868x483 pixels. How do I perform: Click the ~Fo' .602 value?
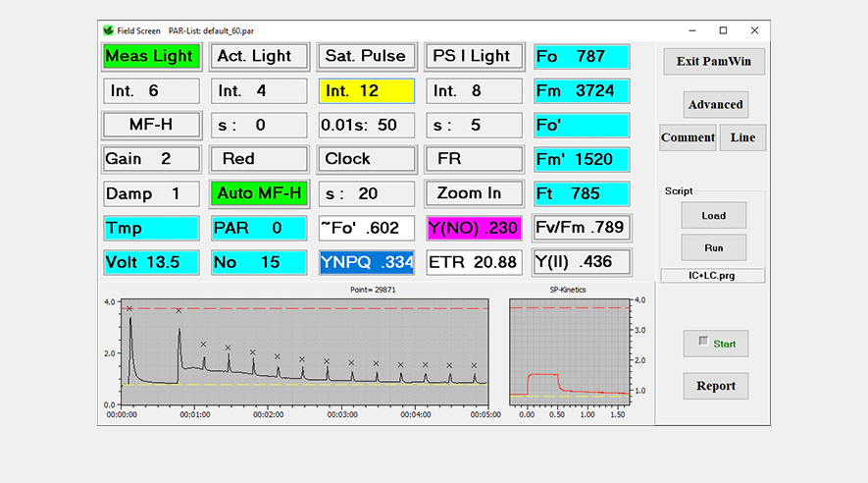pyautogui.click(x=366, y=228)
